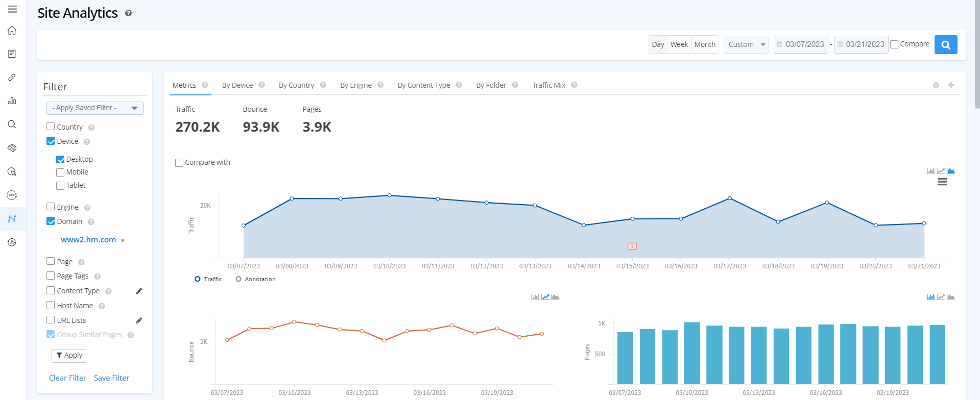Open Traffic chart export menu icon
Image resolution: width=980 pixels, height=400 pixels.
942,182
